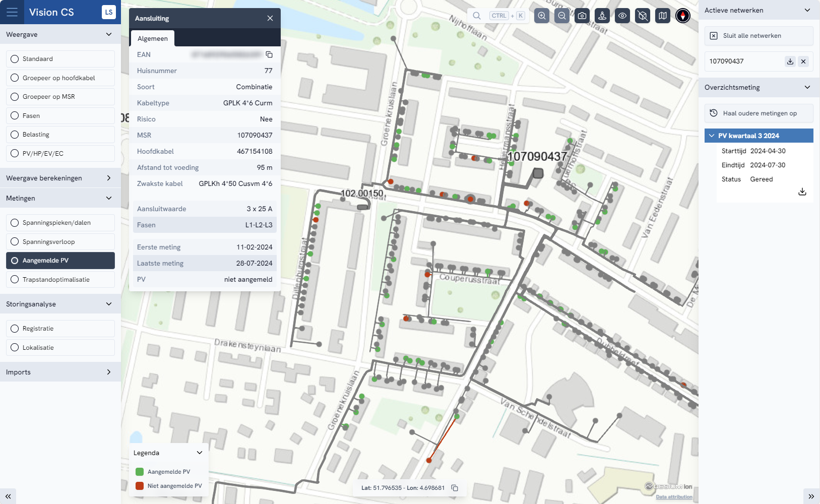Click the zoom out magnifier icon
This screenshot has width=820, height=504.
click(x=562, y=16)
